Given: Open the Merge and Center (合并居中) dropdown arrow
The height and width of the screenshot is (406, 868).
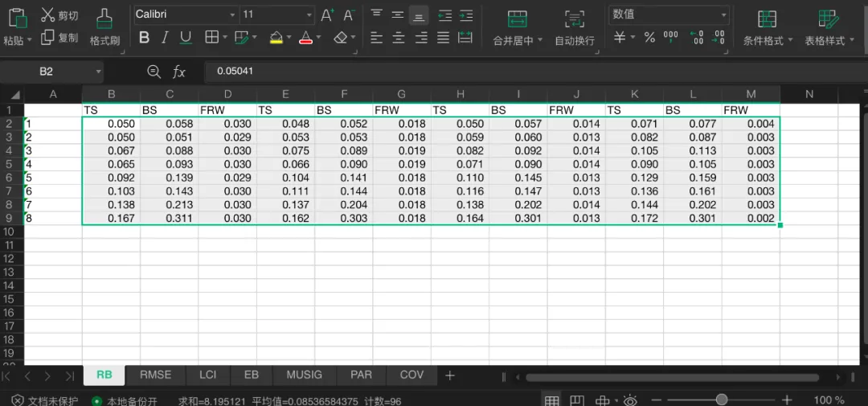Looking at the screenshot, I should 540,41.
